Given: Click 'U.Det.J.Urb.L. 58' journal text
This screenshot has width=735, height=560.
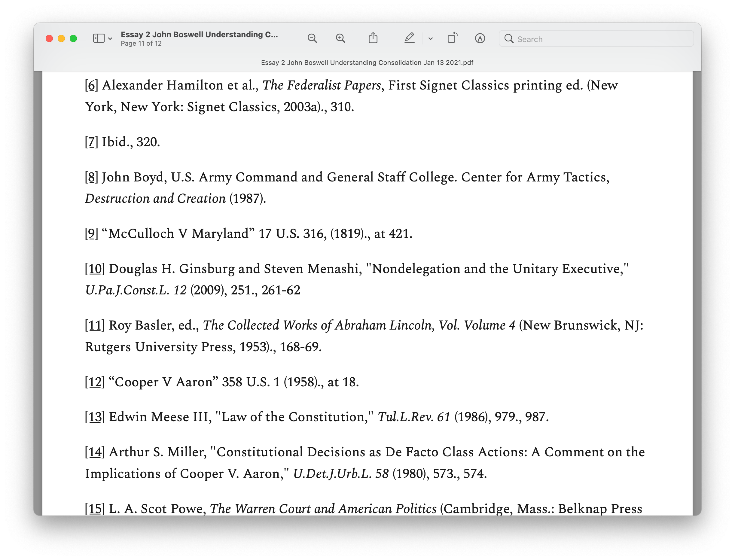Looking at the screenshot, I should coord(341,474).
